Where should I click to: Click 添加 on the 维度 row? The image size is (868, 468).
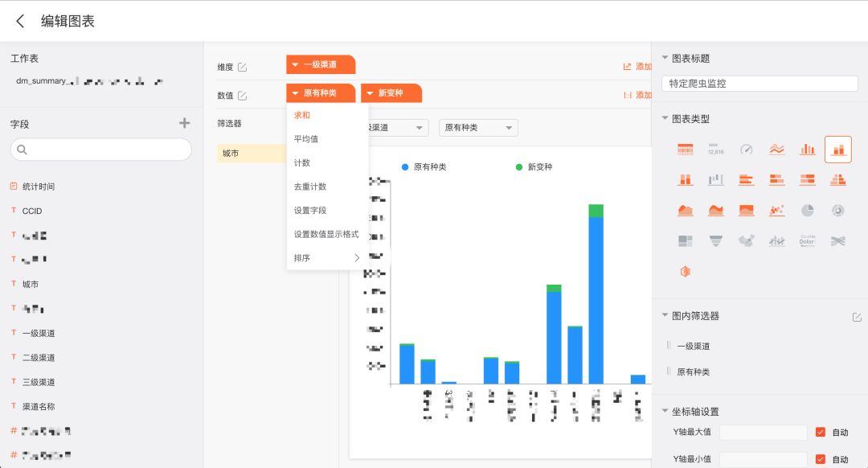pyautogui.click(x=637, y=67)
